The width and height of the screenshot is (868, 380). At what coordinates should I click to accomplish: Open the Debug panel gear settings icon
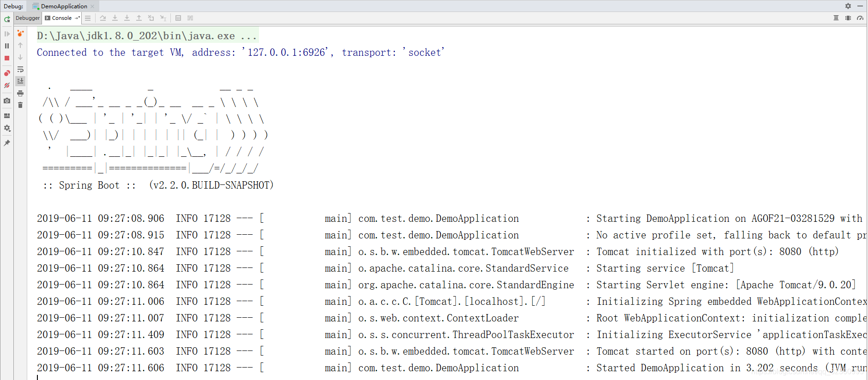(x=848, y=6)
